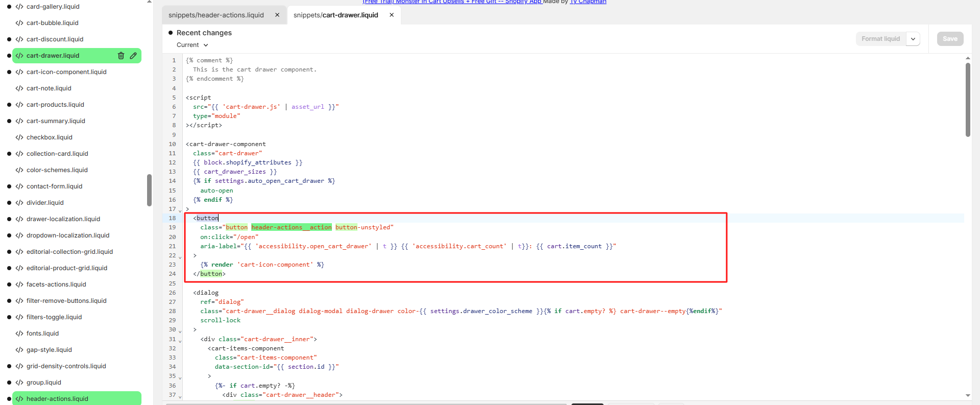Rename cart-drawer.liquid using the pencil icon
980x405 pixels.
click(x=133, y=56)
